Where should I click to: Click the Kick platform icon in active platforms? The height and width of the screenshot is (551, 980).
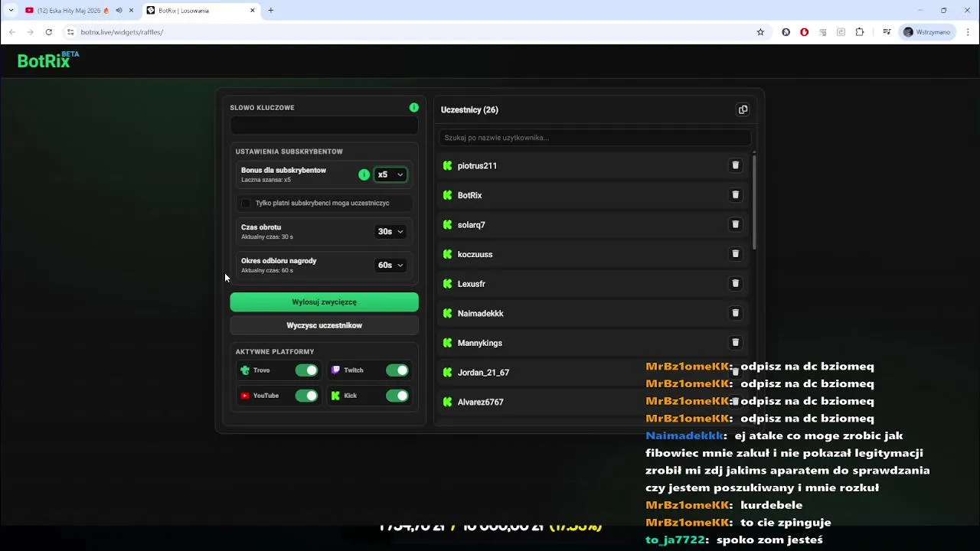coord(335,396)
